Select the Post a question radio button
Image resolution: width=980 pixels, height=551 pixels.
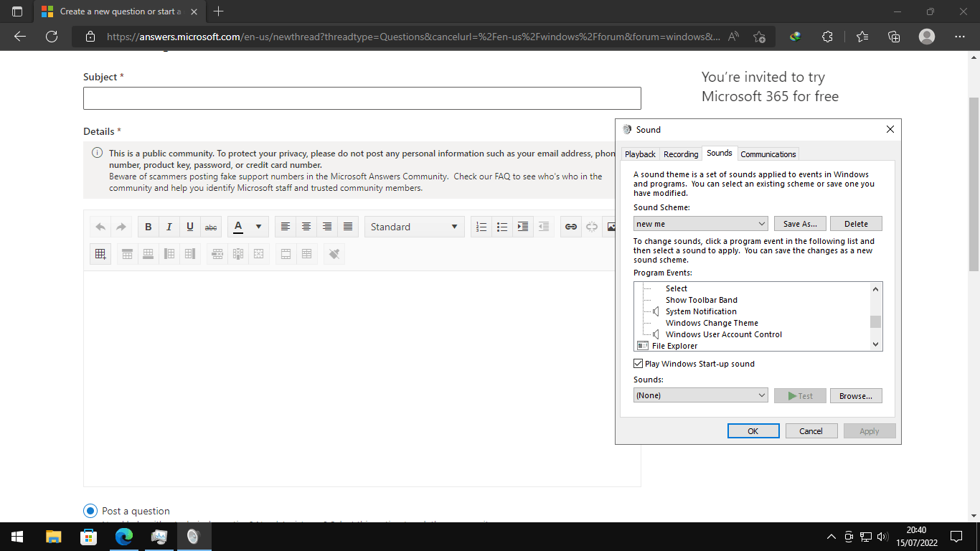[89, 510]
